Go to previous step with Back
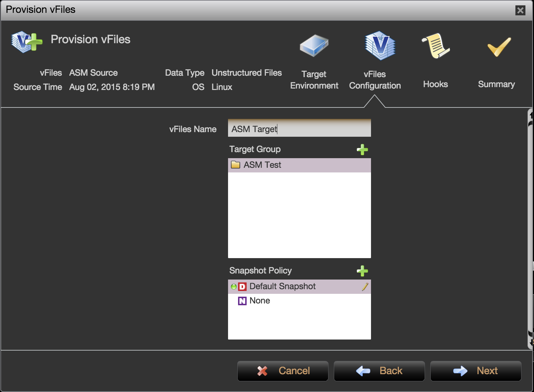This screenshot has height=392, width=534. (379, 371)
